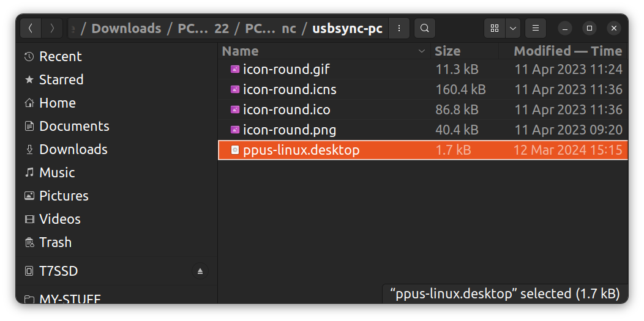Navigate to Downloads in path bar
This screenshot has width=644, height=321.
(x=126, y=28)
